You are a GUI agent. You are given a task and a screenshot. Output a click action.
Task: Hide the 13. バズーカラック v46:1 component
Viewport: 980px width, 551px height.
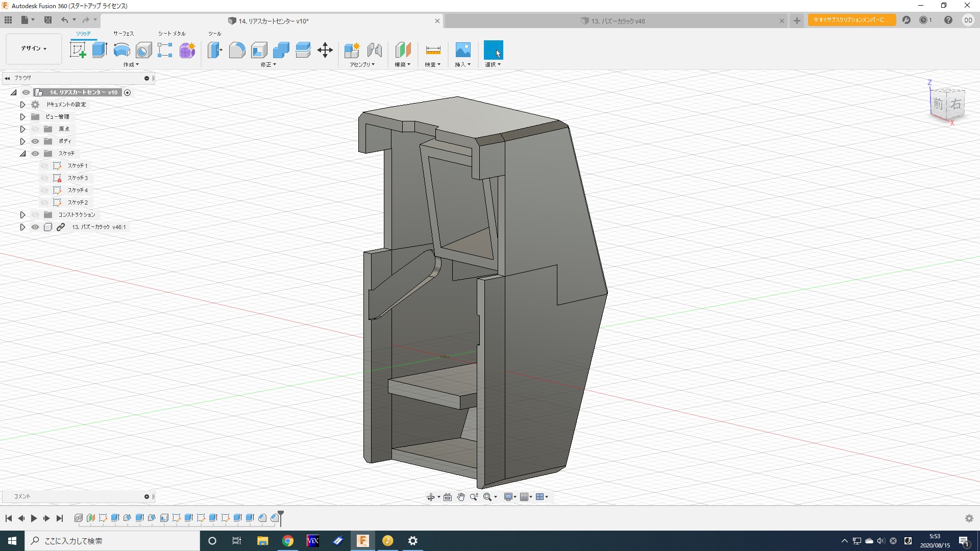35,227
